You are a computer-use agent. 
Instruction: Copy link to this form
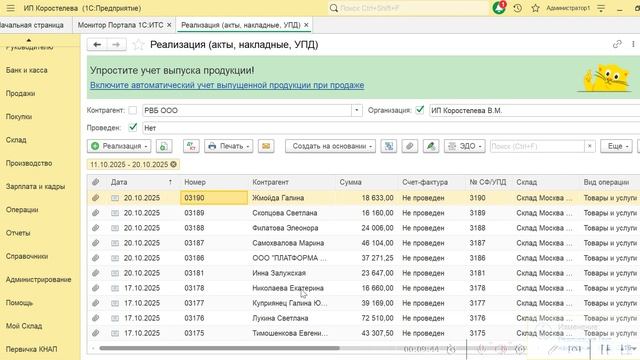tap(617, 44)
